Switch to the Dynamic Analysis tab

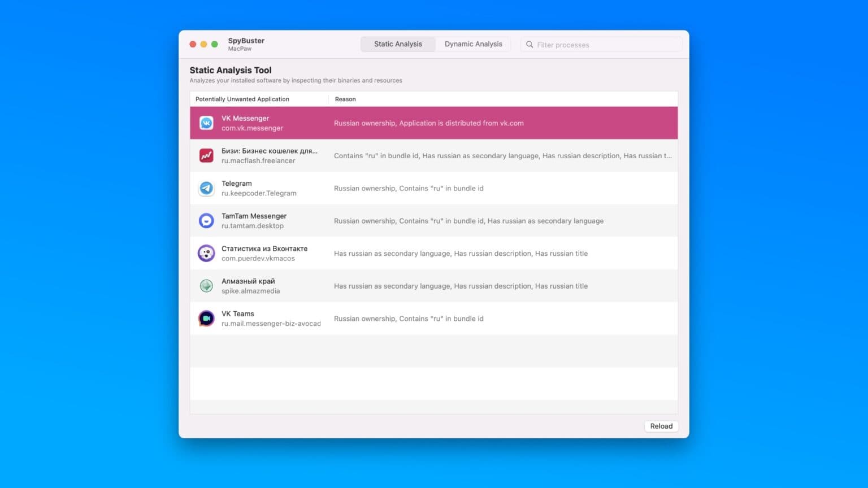click(x=473, y=44)
